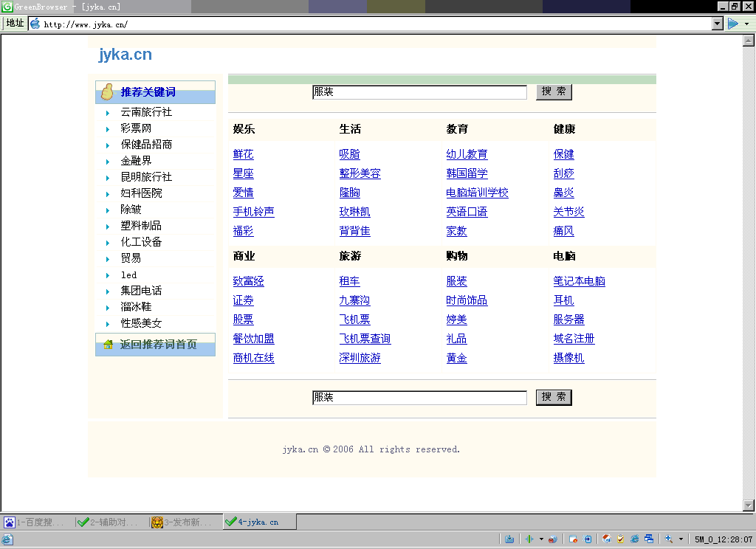Click the clipboard checklist icon in status bar
This screenshot has height=549, width=756.
pyautogui.click(x=620, y=539)
